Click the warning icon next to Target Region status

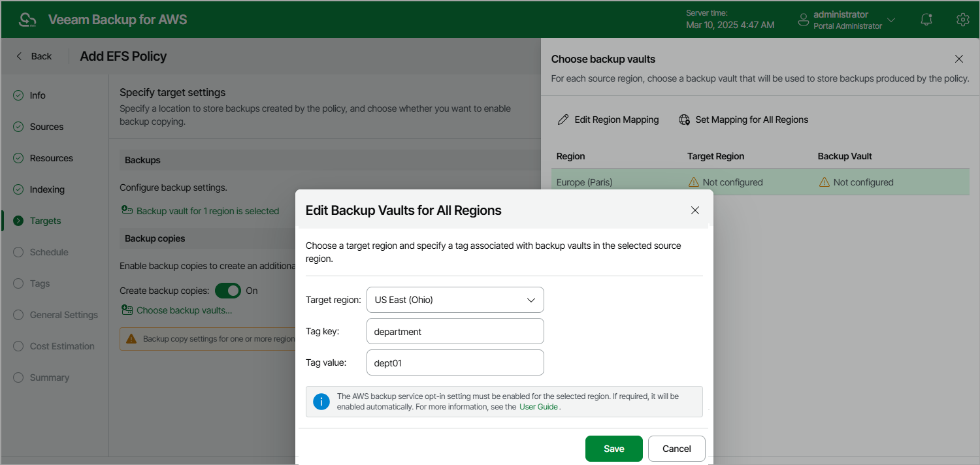694,182
